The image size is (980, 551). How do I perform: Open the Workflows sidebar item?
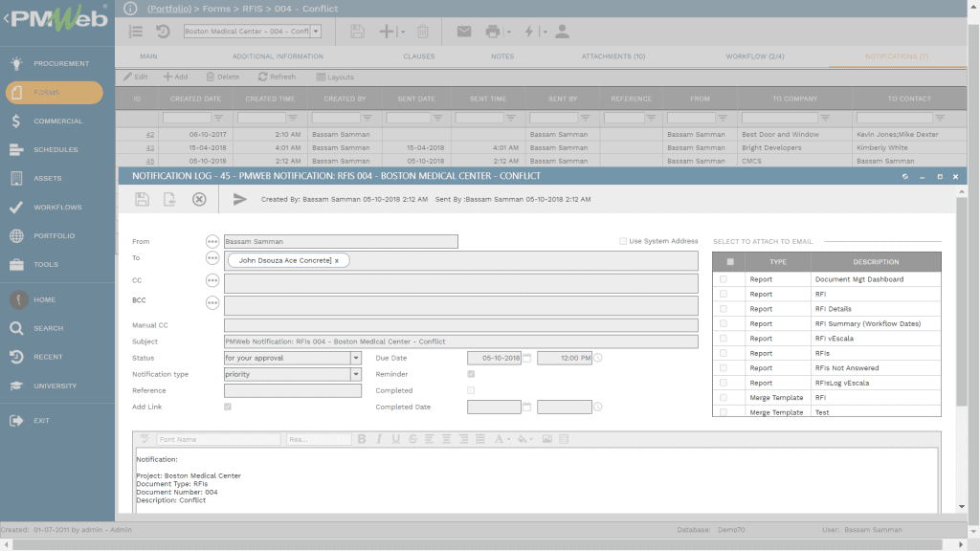click(x=57, y=208)
